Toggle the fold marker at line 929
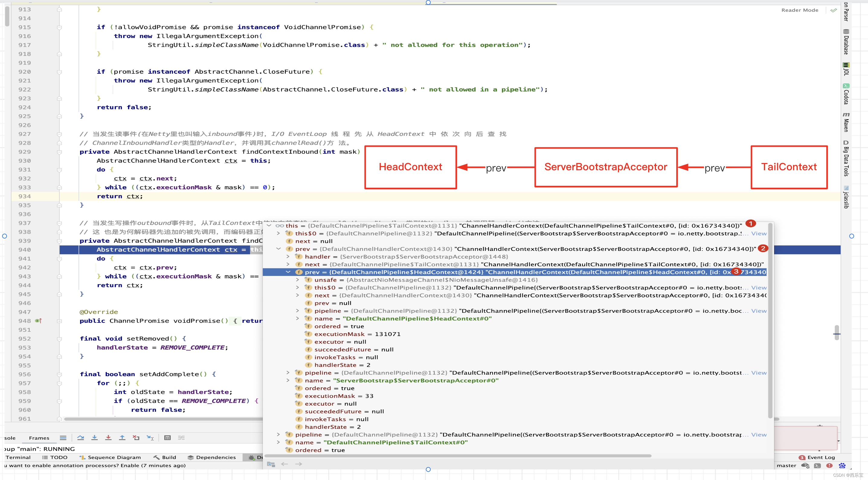The image size is (868, 480). tap(59, 152)
